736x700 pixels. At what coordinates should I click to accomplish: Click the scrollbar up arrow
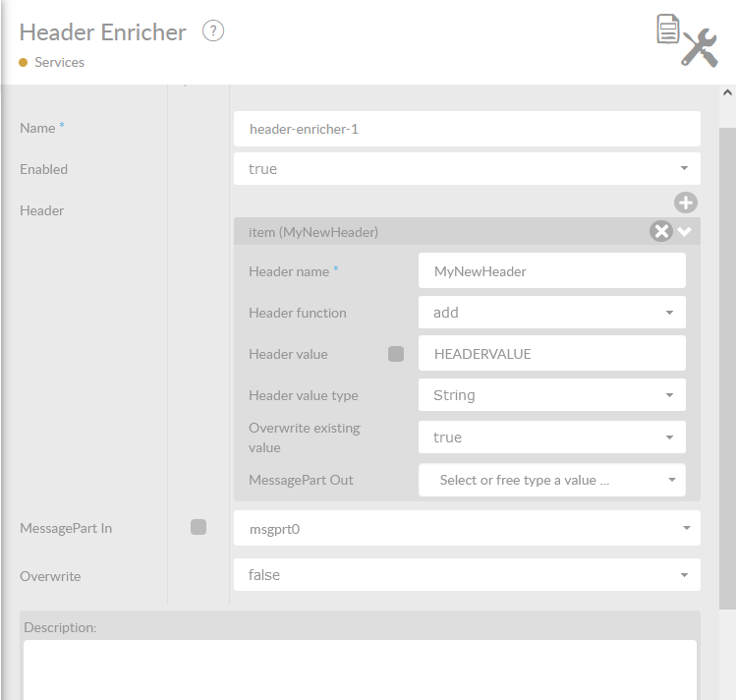click(x=727, y=92)
